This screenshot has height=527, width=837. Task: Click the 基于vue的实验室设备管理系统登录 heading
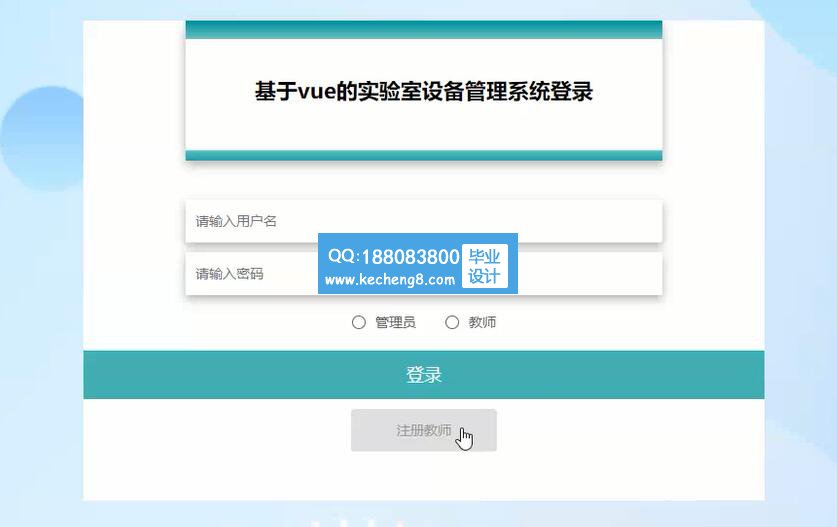coord(424,91)
